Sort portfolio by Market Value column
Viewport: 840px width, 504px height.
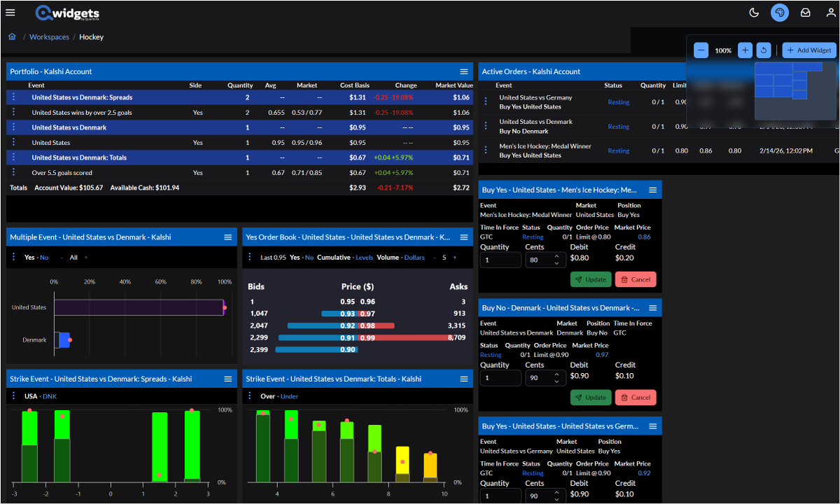pyautogui.click(x=454, y=85)
